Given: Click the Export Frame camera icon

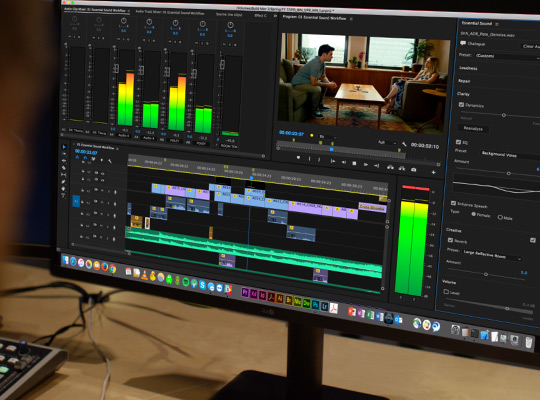Looking at the screenshot, I should coord(414,170).
